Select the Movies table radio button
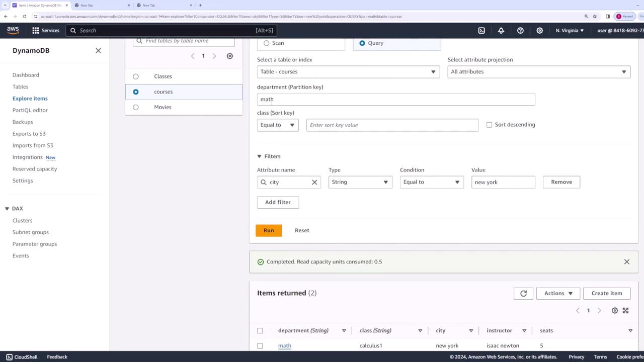This screenshot has width=644, height=362. point(136,107)
